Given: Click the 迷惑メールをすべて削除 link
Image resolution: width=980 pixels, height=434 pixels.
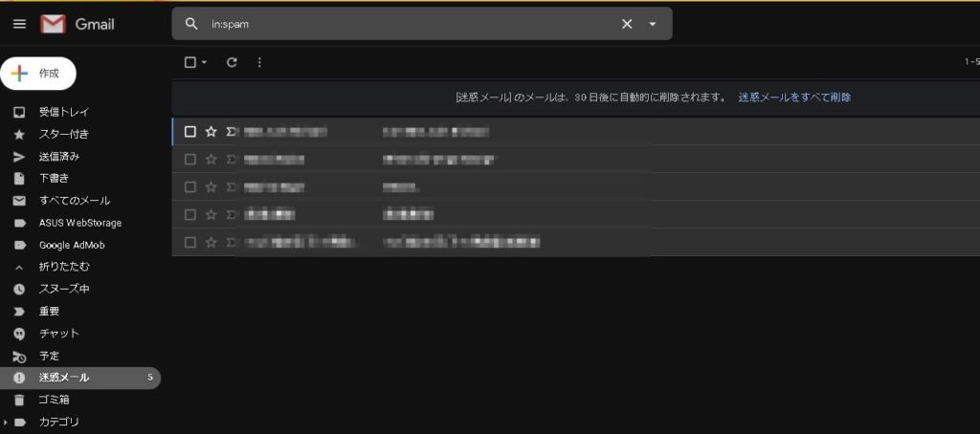Looking at the screenshot, I should point(794,98).
